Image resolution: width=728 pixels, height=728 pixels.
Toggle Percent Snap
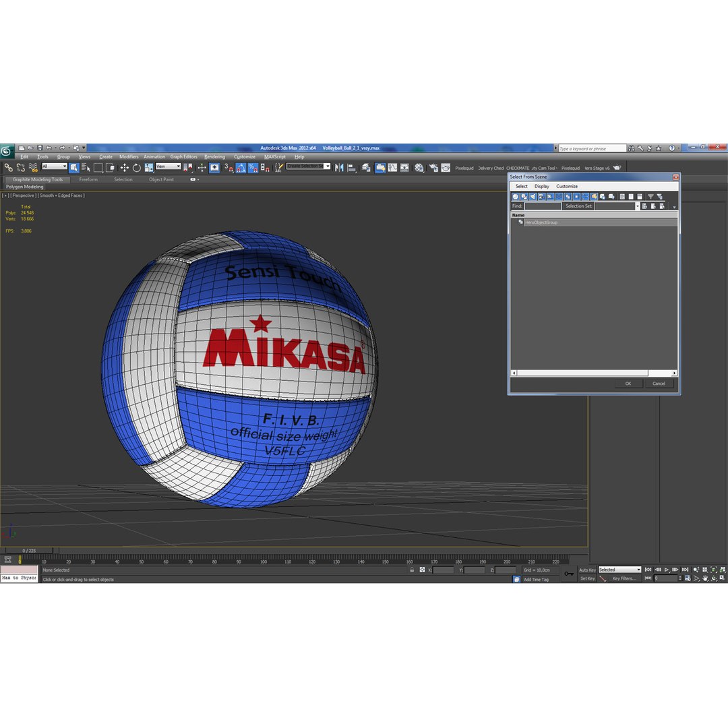pos(253,168)
